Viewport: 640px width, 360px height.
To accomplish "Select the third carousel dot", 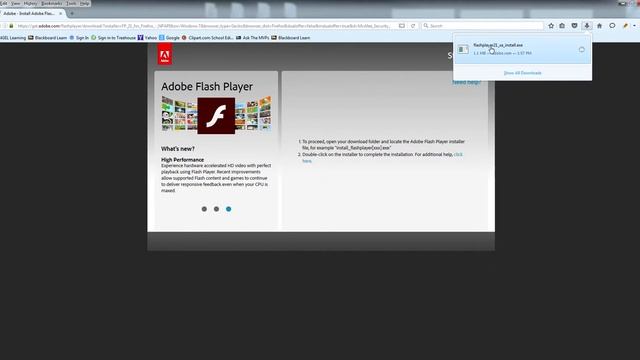I will [229, 209].
